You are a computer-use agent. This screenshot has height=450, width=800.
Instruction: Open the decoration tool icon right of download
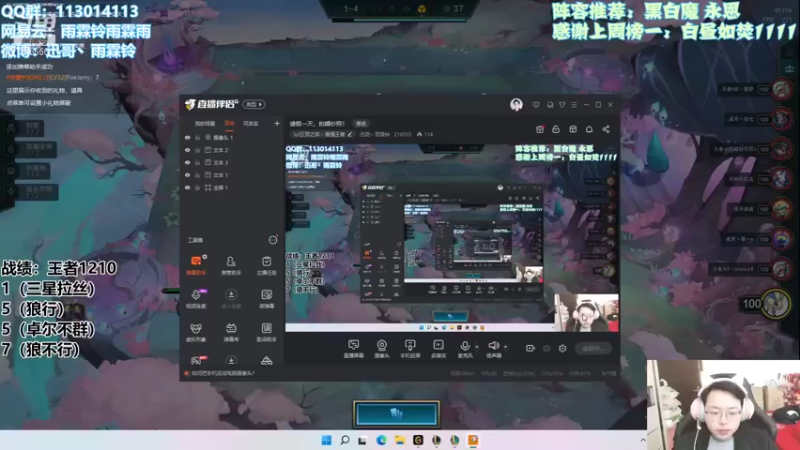266,298
